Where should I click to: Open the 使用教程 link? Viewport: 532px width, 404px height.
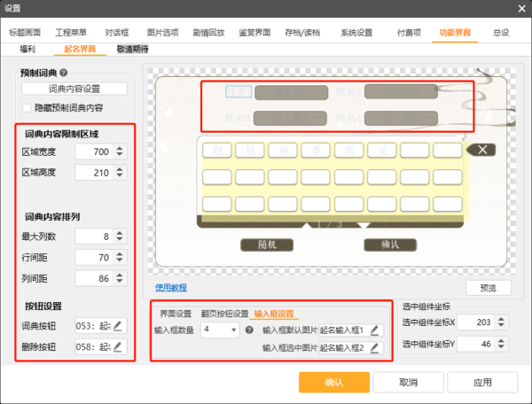click(171, 287)
